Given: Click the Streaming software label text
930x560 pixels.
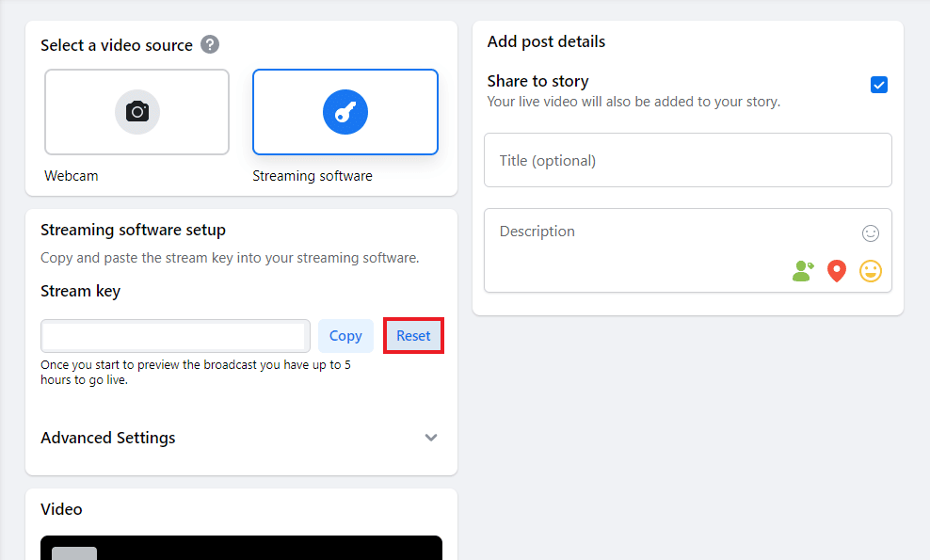Looking at the screenshot, I should pyautogui.click(x=313, y=176).
